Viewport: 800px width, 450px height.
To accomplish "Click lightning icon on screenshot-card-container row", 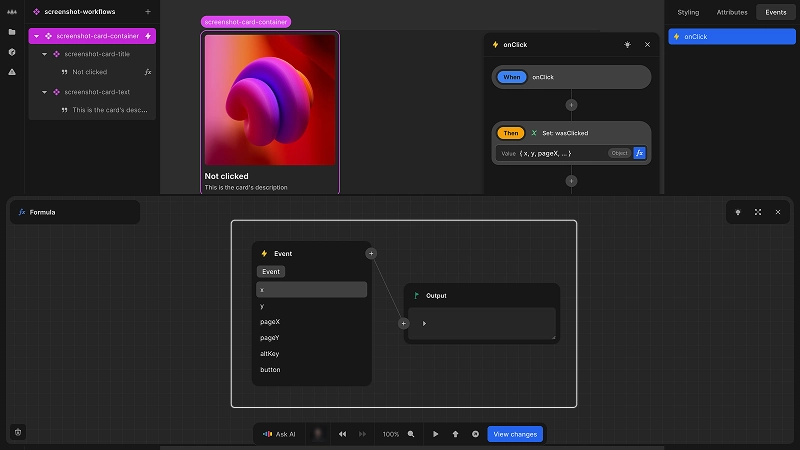I will pos(148,36).
